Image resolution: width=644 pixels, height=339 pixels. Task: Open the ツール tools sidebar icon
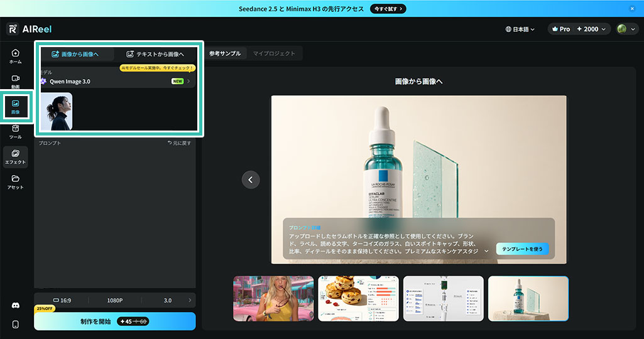[15, 132]
